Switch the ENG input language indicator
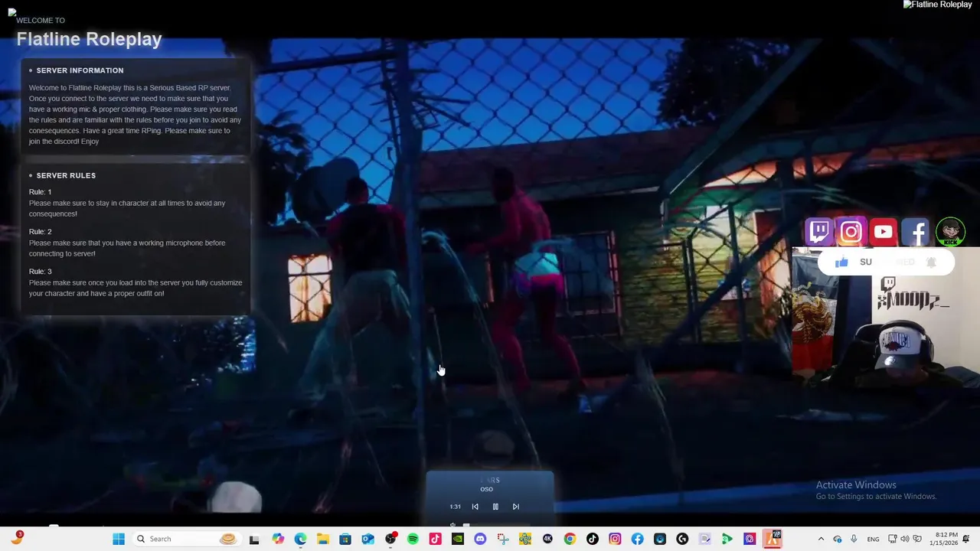The height and width of the screenshot is (551, 980). (x=873, y=539)
